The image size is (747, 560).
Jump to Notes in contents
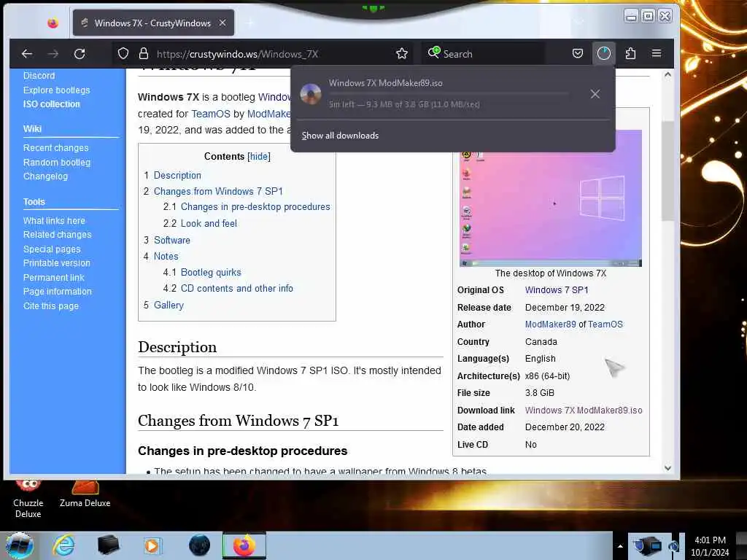click(x=166, y=257)
